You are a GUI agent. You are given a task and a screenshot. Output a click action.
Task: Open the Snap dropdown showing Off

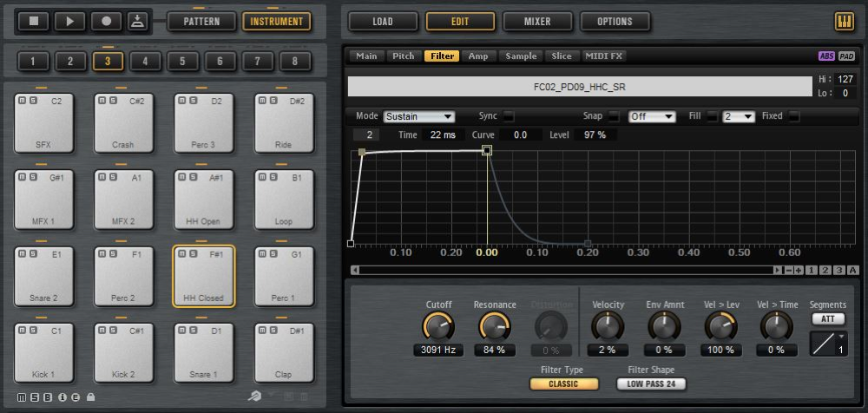653,116
